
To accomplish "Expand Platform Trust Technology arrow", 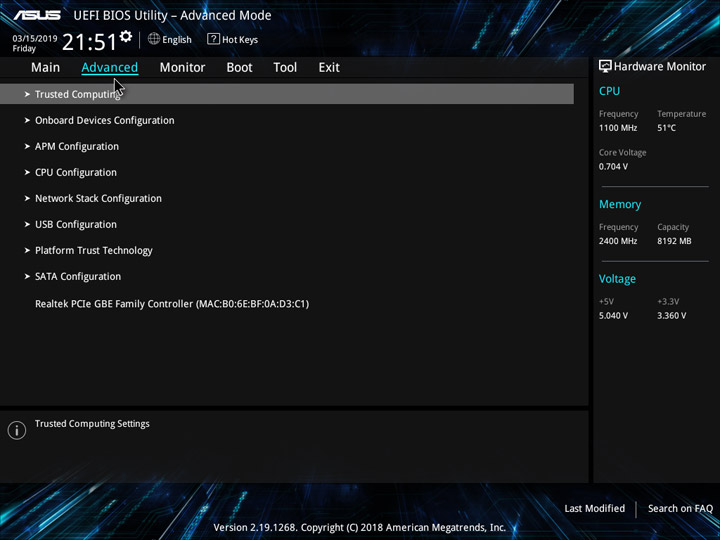I will click(27, 251).
